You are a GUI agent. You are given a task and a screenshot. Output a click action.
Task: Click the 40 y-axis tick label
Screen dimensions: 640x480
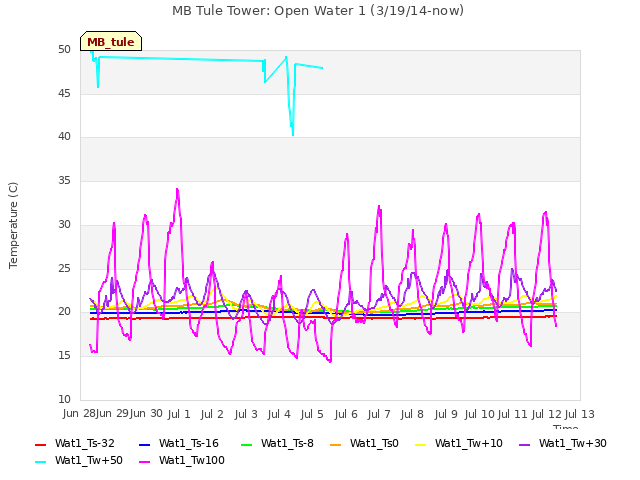(x=64, y=136)
